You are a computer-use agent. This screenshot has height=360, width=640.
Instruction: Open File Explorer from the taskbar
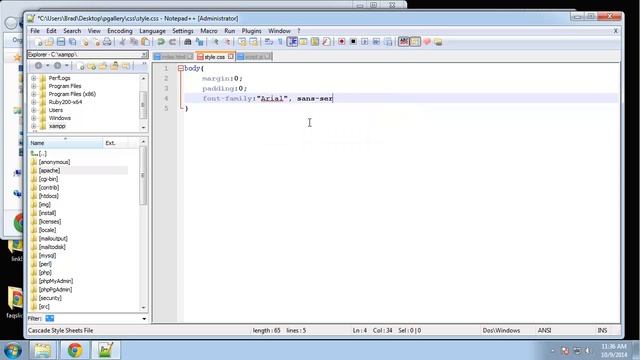[x=42, y=350]
